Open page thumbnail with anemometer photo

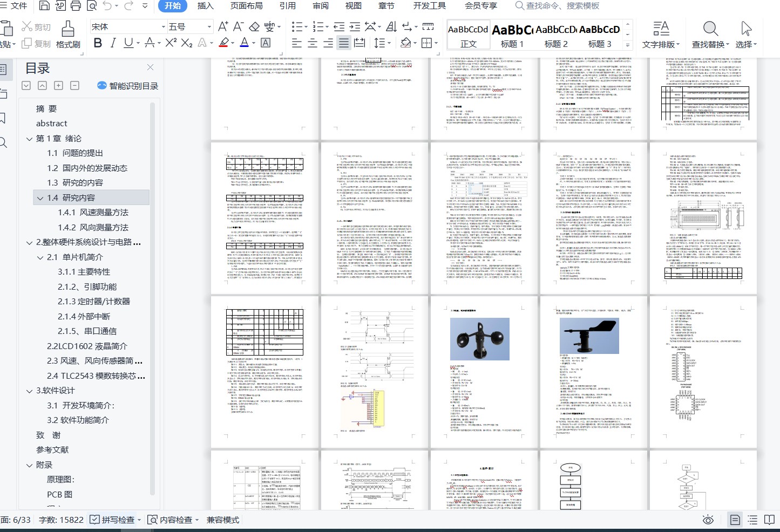tap(484, 372)
